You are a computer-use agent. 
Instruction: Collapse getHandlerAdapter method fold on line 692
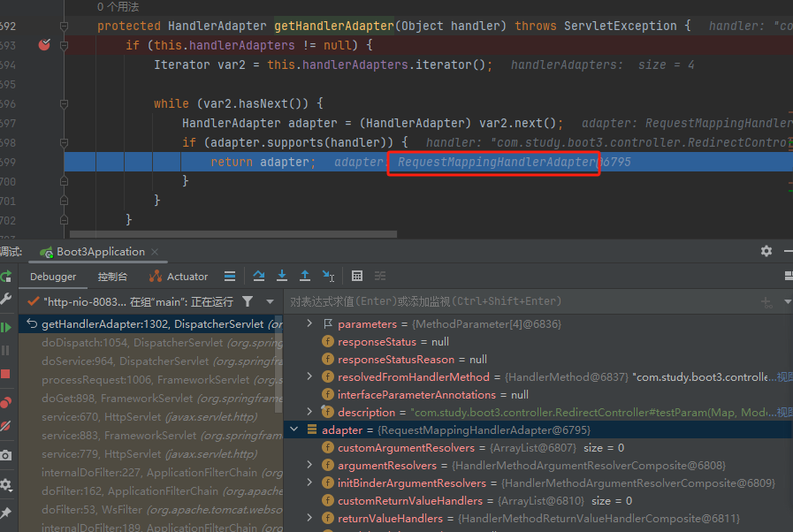click(x=64, y=26)
